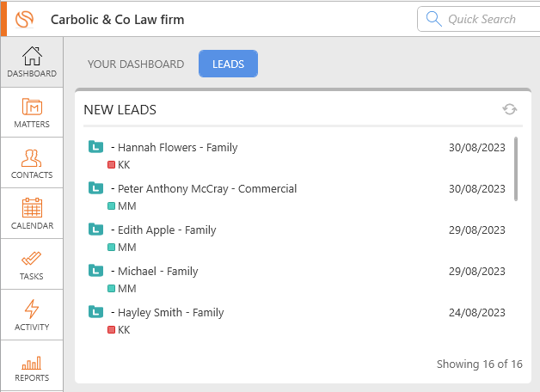
Task: Open the Calendar section
Action: point(32,214)
